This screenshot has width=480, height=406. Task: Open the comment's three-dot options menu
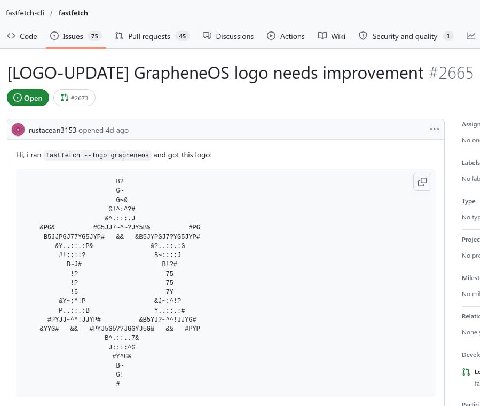coord(434,129)
